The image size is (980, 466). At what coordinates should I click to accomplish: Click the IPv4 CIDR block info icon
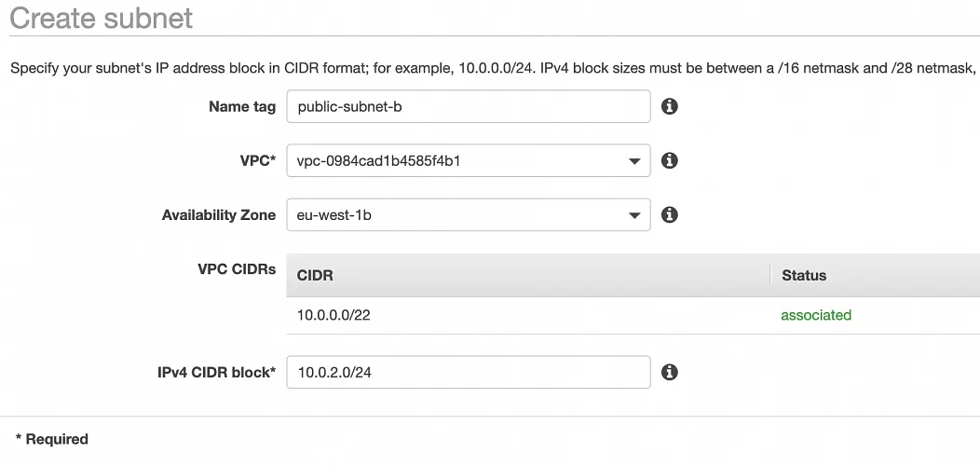(x=669, y=372)
